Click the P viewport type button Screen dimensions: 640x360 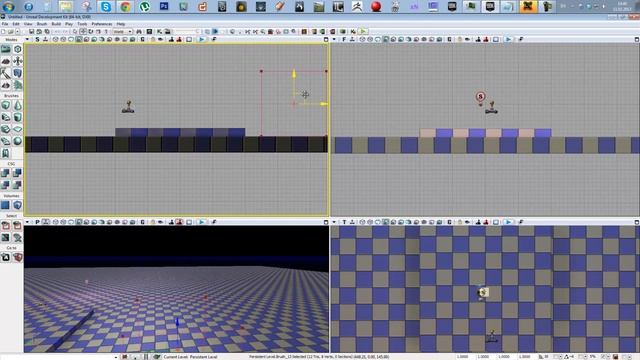pos(37,222)
